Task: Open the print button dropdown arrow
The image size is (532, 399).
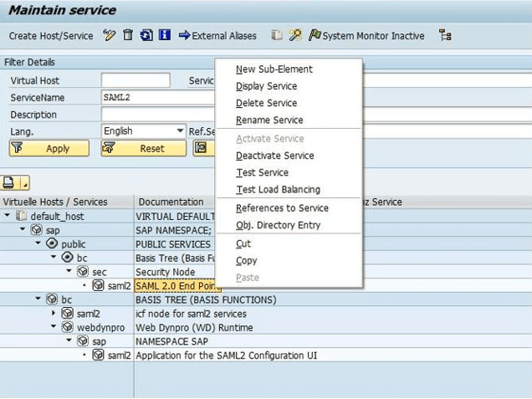Action: click(x=25, y=183)
